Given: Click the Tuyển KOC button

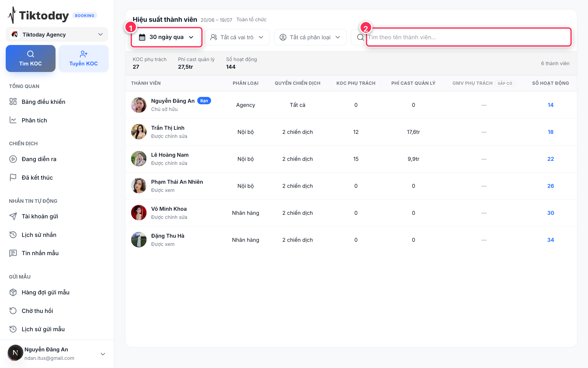Looking at the screenshot, I should pyautogui.click(x=84, y=58).
